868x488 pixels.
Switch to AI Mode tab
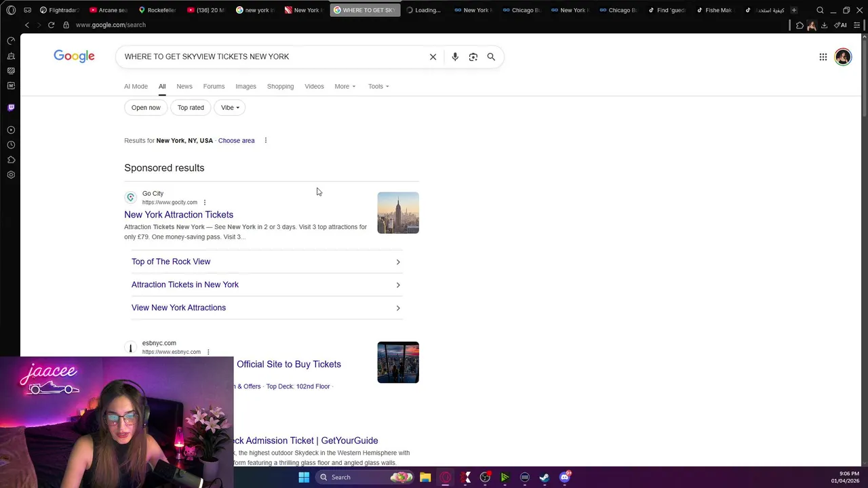[x=136, y=86]
